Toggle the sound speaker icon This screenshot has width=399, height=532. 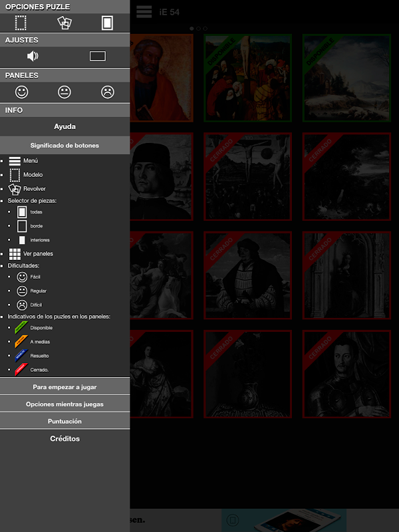point(33,56)
